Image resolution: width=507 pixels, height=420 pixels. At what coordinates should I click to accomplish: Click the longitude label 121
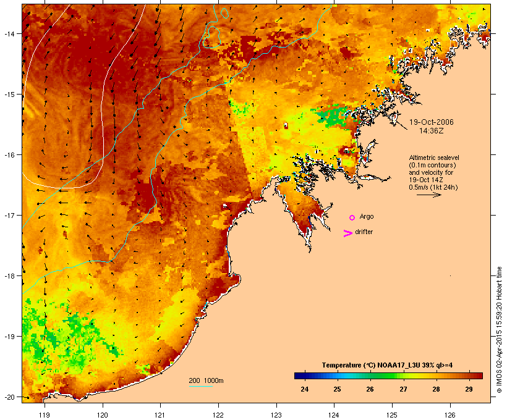pyautogui.click(x=160, y=415)
